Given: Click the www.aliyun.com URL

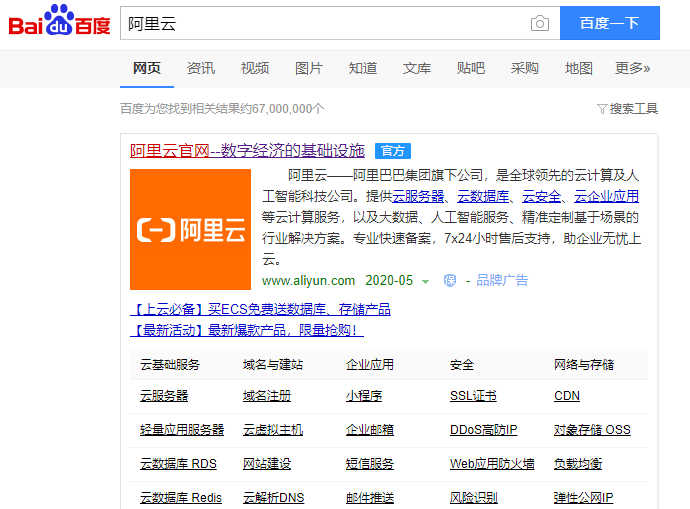Looking at the screenshot, I should click(308, 281).
